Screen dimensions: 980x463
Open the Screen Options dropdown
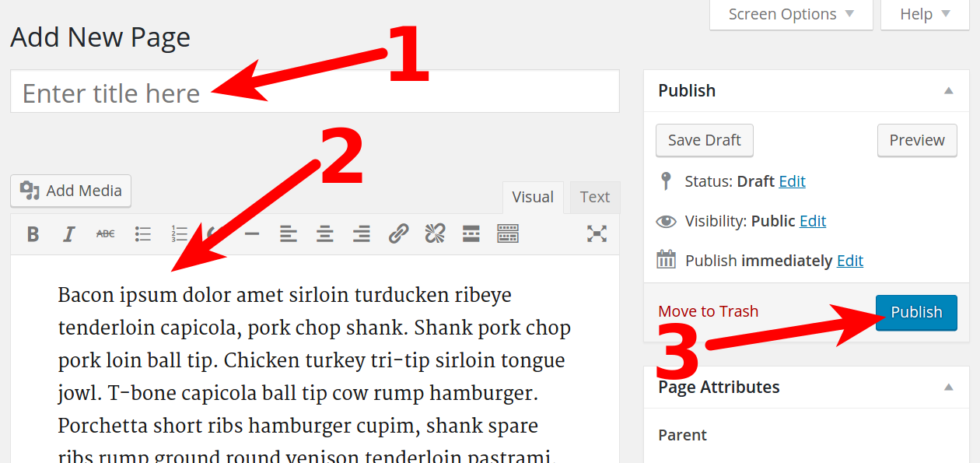791,15
